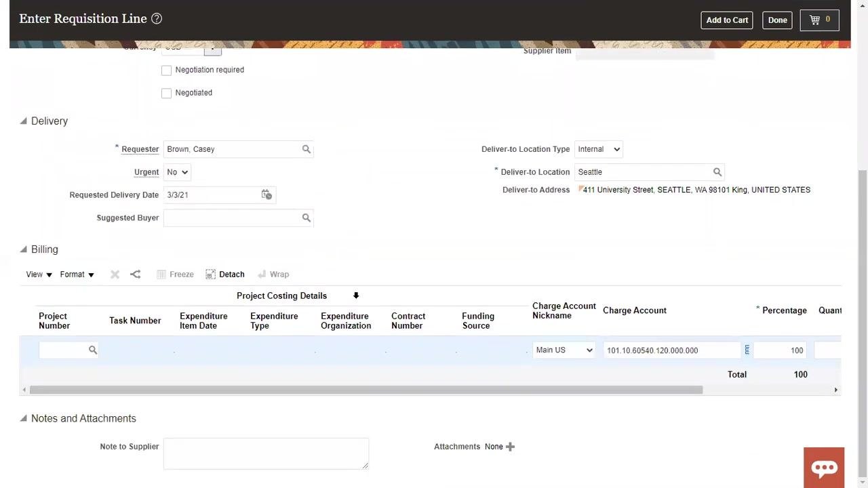
Task: Click the Percentage input field
Action: 780,350
